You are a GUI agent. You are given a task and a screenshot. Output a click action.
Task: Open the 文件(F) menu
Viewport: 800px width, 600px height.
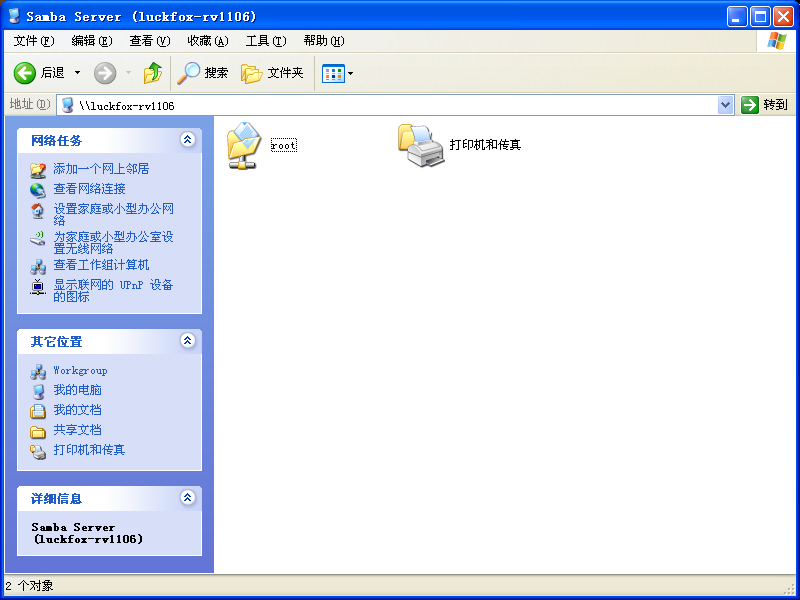[34, 41]
